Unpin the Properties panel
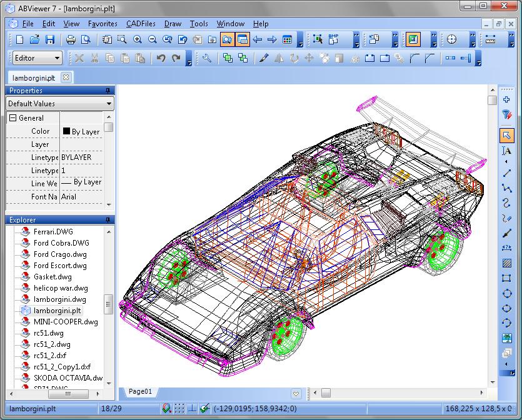This screenshot has width=522, height=420. coord(108,91)
